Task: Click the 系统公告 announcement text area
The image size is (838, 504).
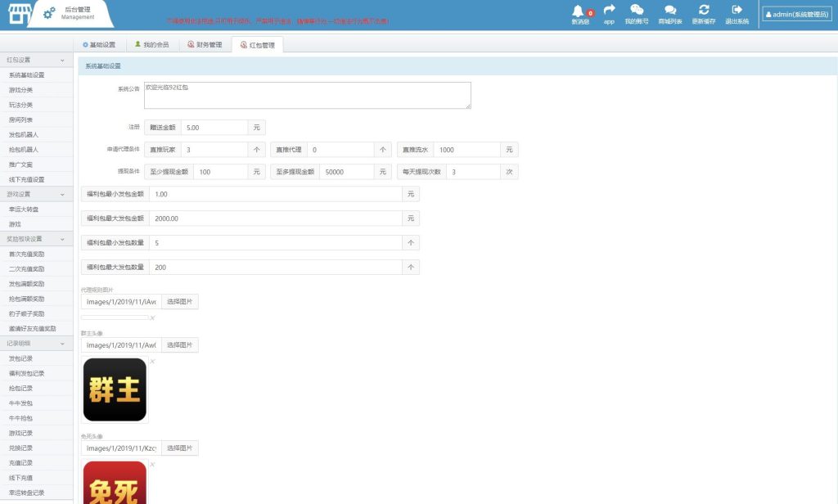Action: (x=307, y=95)
